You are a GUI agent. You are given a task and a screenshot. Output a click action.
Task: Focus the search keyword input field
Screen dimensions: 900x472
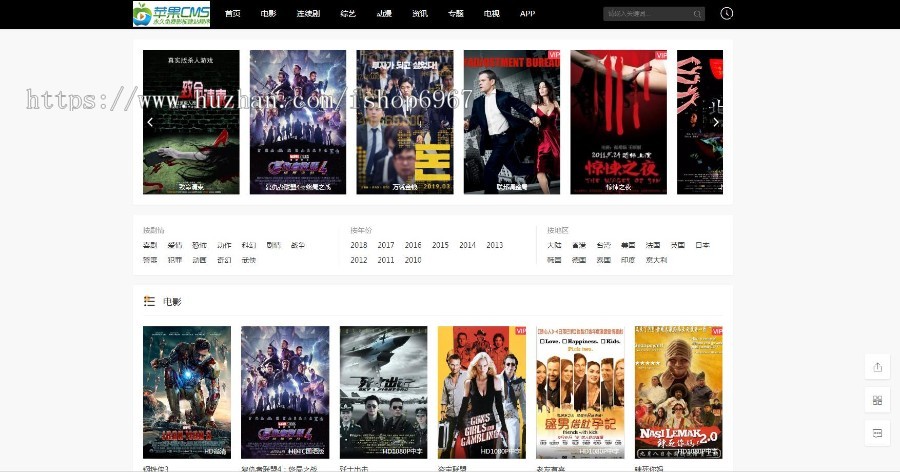645,14
